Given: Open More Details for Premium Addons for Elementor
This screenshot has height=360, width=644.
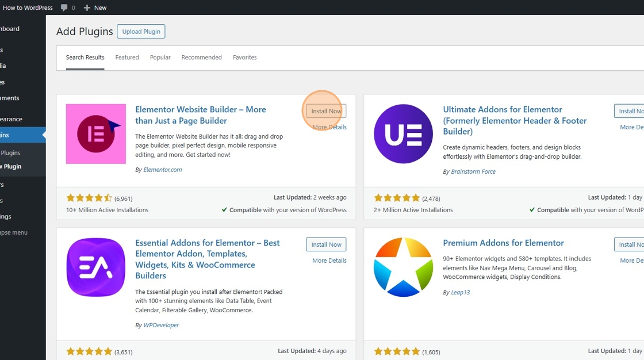Looking at the screenshot, I should [632, 261].
